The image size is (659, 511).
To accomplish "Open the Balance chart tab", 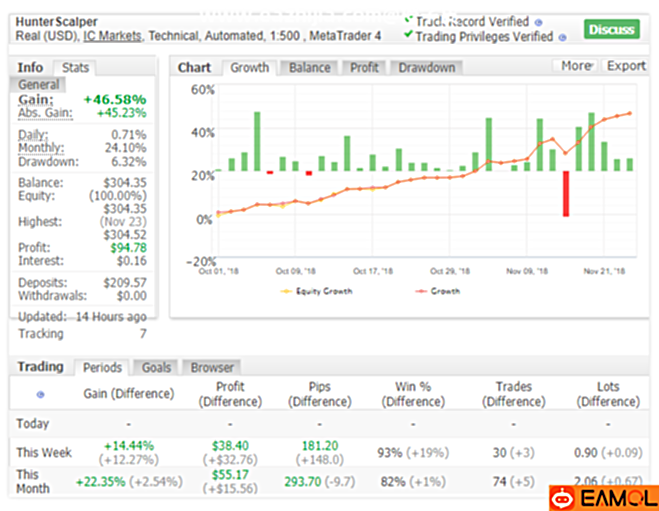I will pyautogui.click(x=309, y=68).
